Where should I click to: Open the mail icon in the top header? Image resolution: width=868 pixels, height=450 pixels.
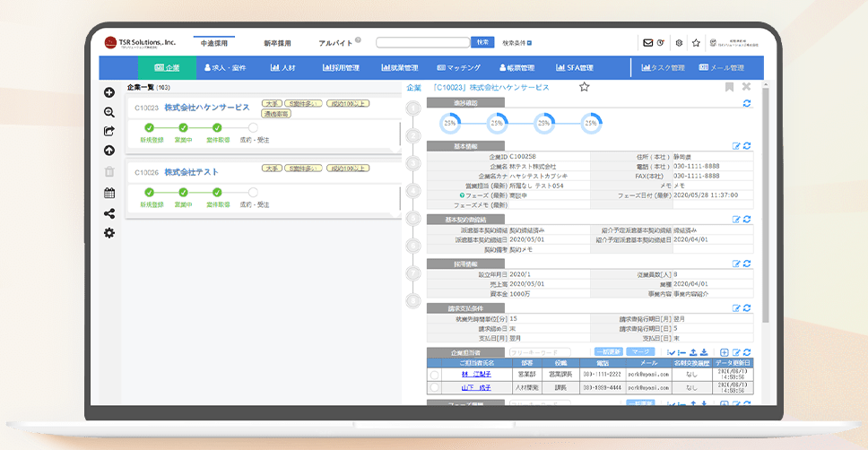tap(647, 42)
